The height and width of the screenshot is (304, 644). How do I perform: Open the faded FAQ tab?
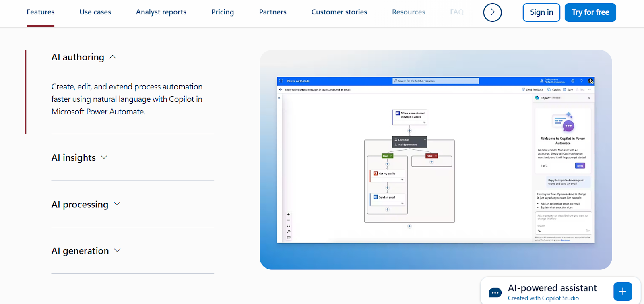[x=457, y=12]
